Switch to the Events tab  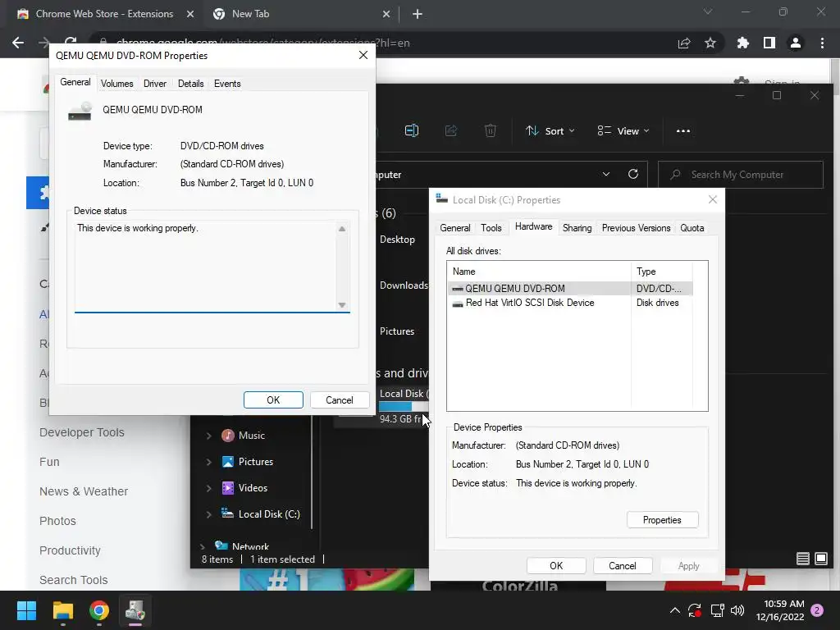[227, 84]
